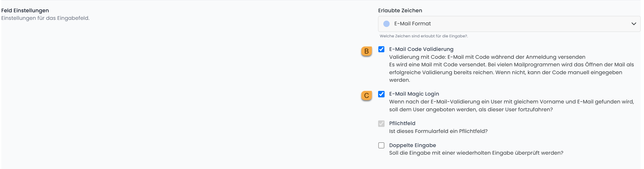Image resolution: width=644 pixels, height=169 pixels.
Task: Click the Doppelte Eingabe label text
Action: pyautogui.click(x=412, y=145)
